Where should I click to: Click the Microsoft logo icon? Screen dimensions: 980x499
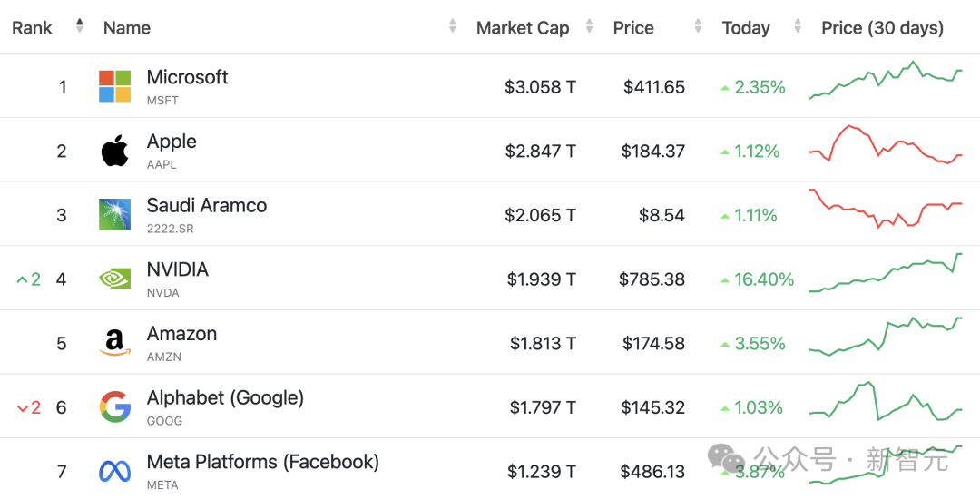point(115,86)
